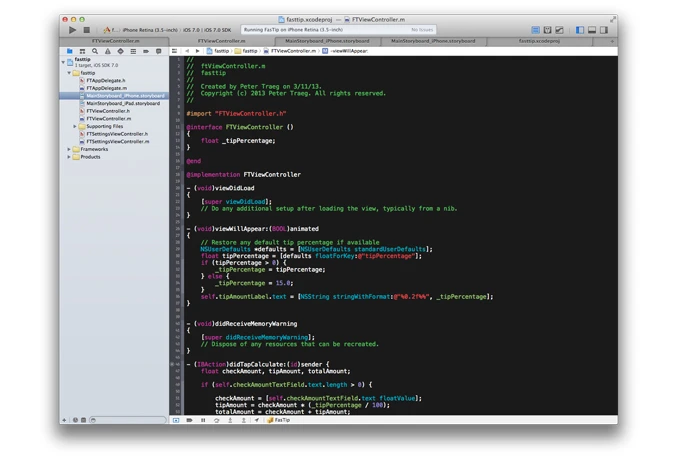Click Simulate Location arrow icon
This screenshot has width=678, height=458.
pos(257,420)
